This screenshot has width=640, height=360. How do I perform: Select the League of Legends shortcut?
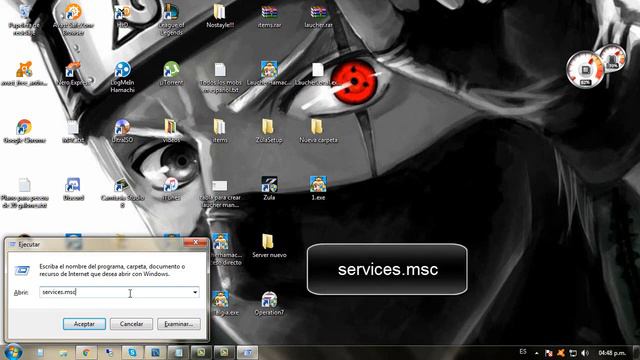pyautogui.click(x=171, y=20)
